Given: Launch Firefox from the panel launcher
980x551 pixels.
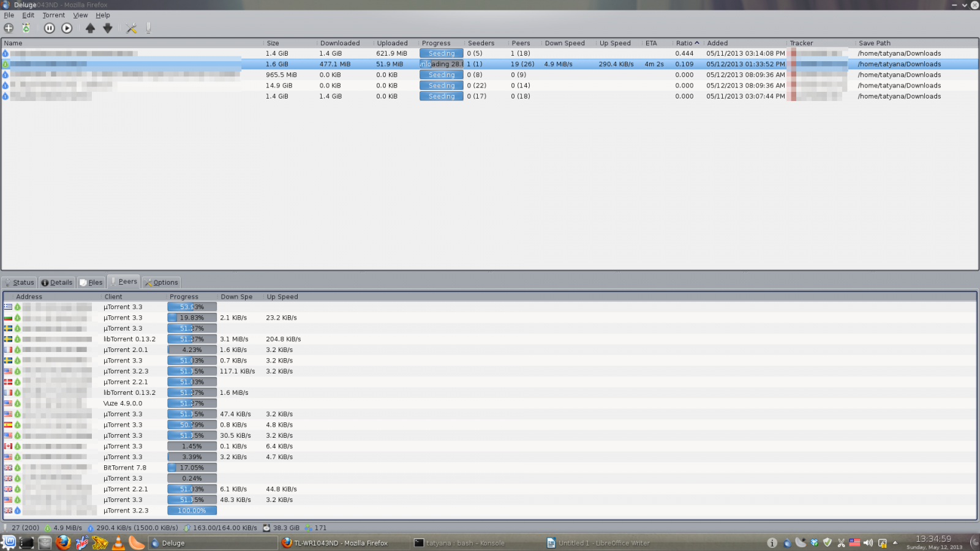Looking at the screenshot, I should (63, 542).
